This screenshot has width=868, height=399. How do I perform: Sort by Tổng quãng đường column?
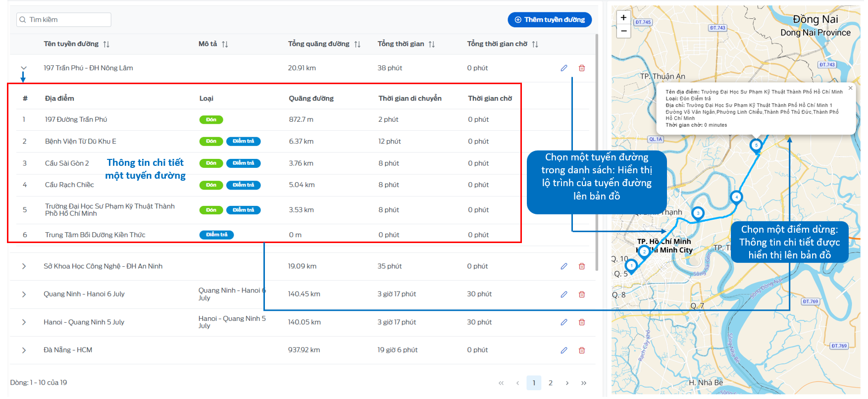click(x=357, y=44)
